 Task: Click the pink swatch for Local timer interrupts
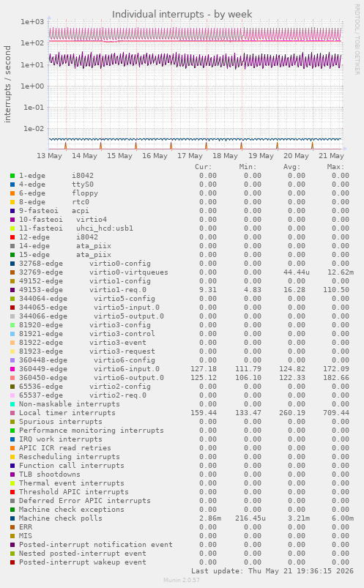(x=12, y=413)
